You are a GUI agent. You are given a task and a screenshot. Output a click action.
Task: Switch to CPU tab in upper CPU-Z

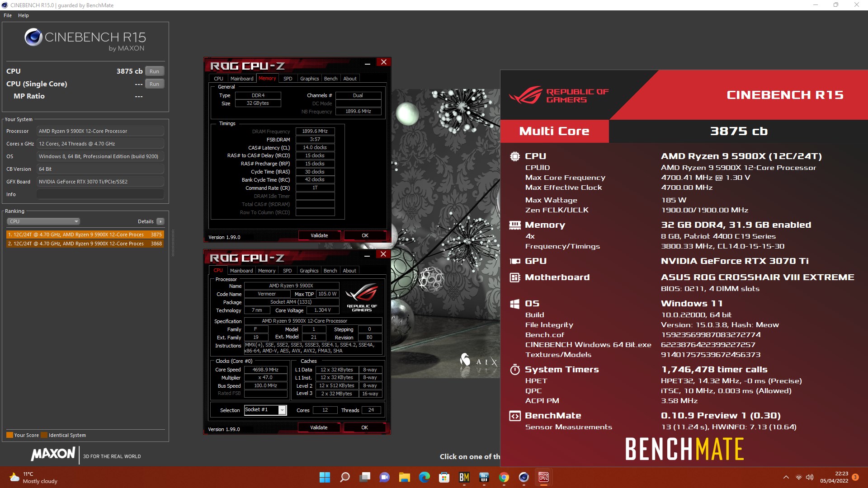coord(218,79)
